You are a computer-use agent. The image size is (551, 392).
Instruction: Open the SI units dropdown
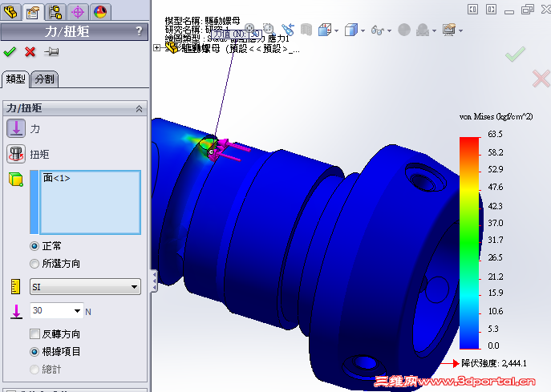coord(85,287)
